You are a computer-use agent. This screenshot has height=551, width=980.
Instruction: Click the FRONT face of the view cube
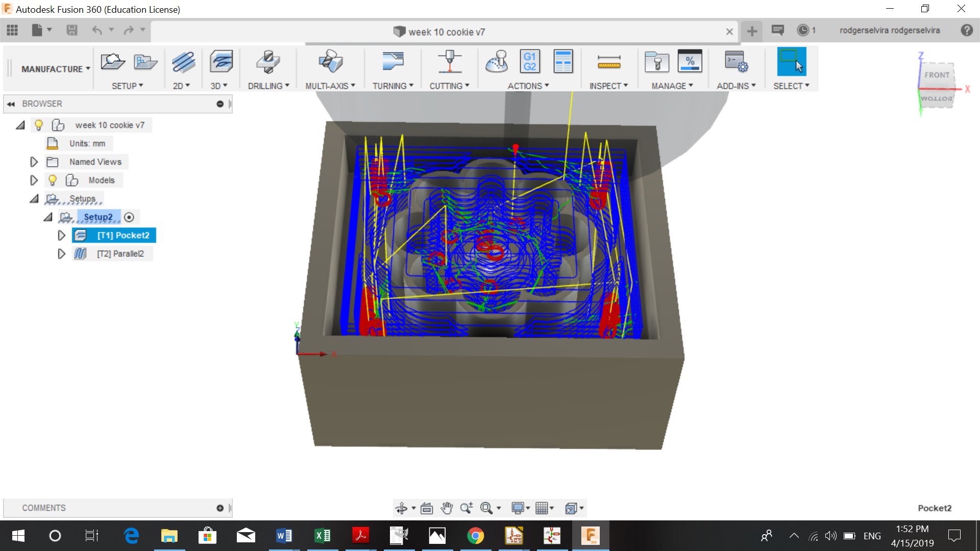pos(937,75)
